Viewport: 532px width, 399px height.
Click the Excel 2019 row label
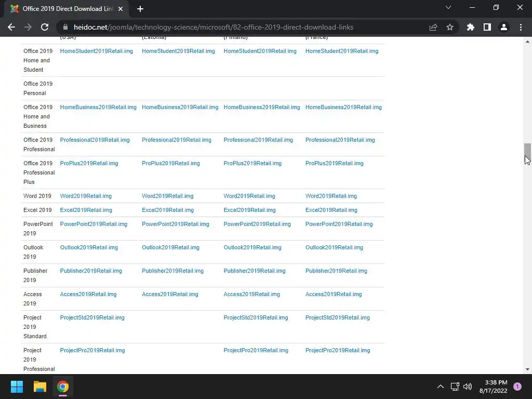click(37, 210)
